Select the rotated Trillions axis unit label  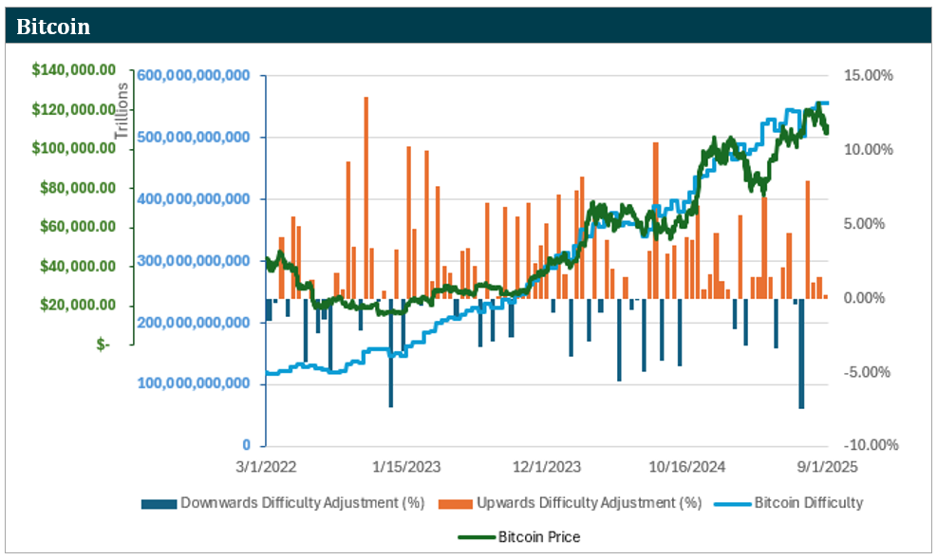pyautogui.click(x=122, y=111)
